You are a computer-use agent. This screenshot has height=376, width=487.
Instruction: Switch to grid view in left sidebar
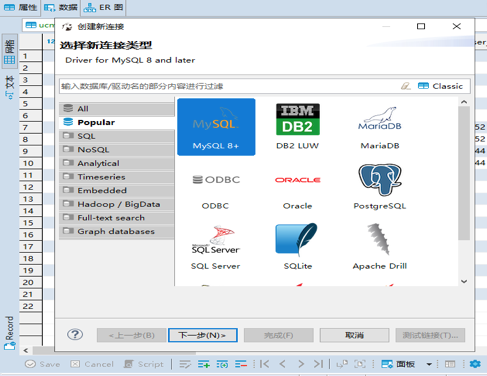click(9, 51)
